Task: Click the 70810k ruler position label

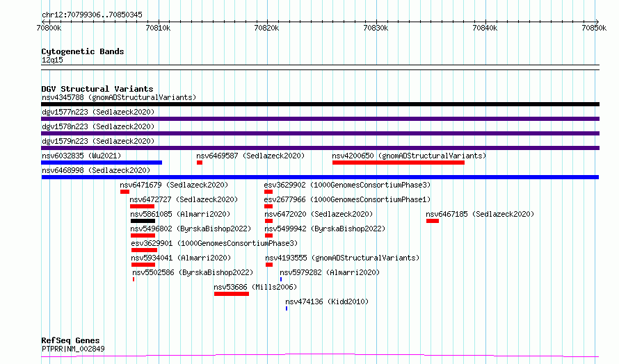Action: [x=159, y=28]
